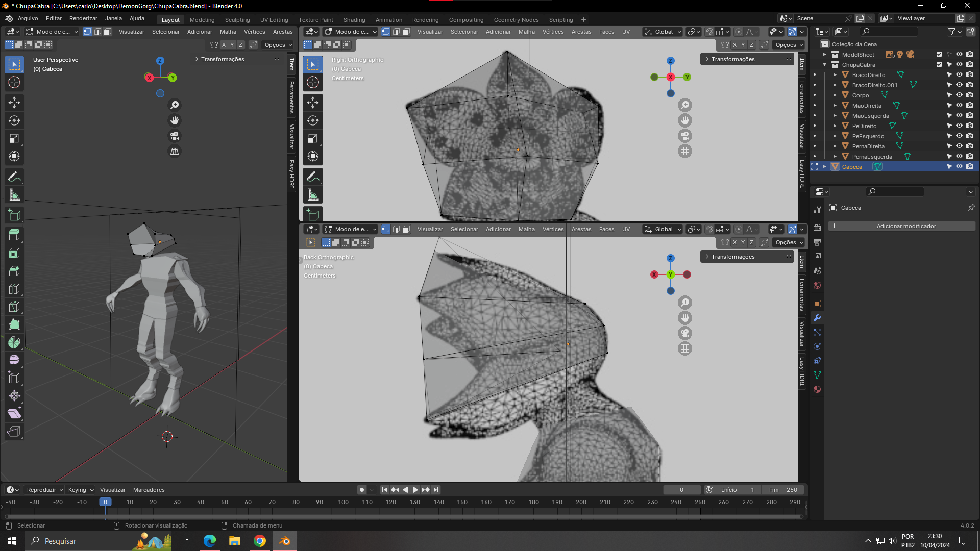
Task: Open the Sculpting workspace tab
Action: 237,20
